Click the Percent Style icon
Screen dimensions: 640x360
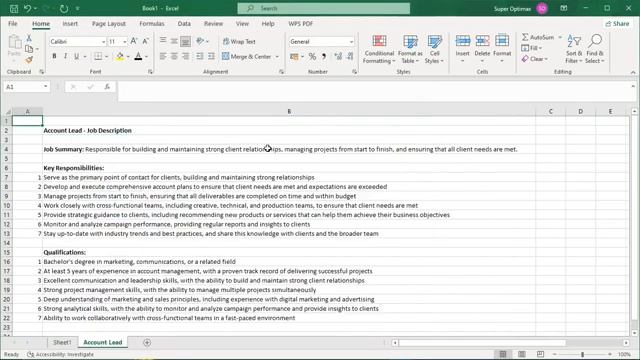[x=312, y=57]
